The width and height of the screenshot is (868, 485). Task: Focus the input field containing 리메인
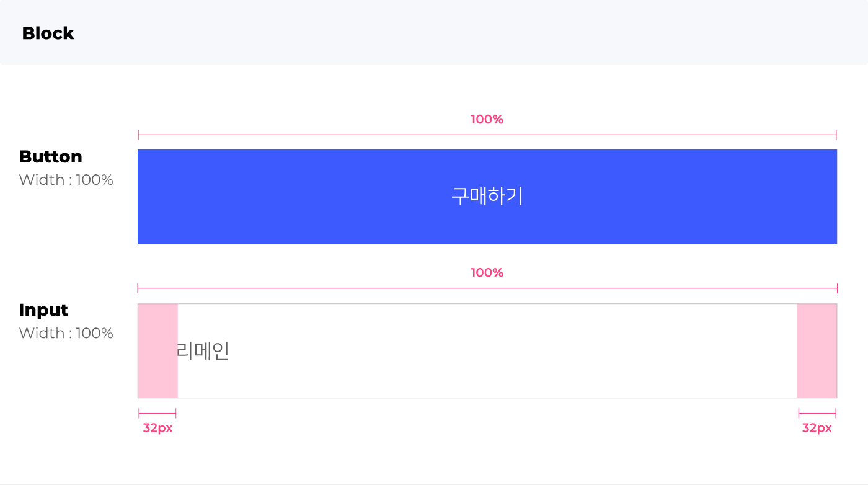tap(487, 351)
